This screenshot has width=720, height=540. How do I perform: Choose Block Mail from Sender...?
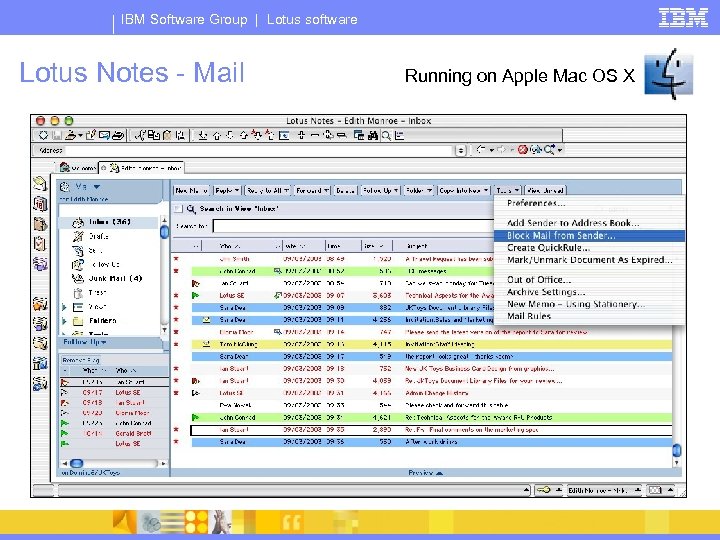coord(589,236)
